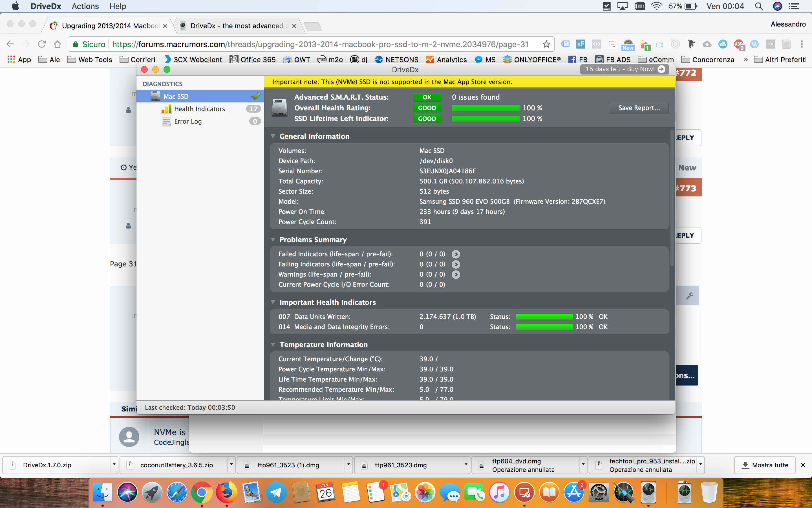Open Finder from the Dock
The width and height of the screenshot is (812, 508).
tap(102, 492)
